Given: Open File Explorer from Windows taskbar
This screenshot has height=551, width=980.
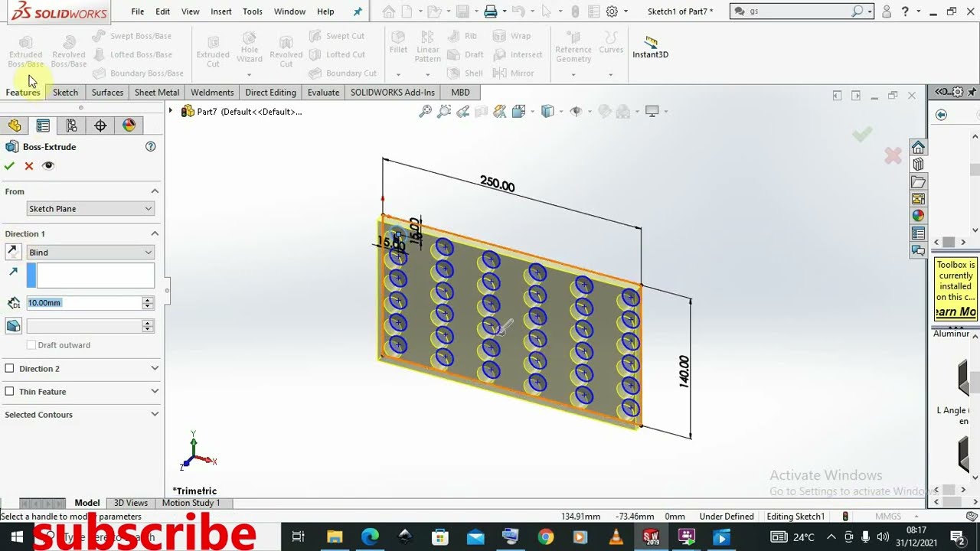Looking at the screenshot, I should point(335,537).
